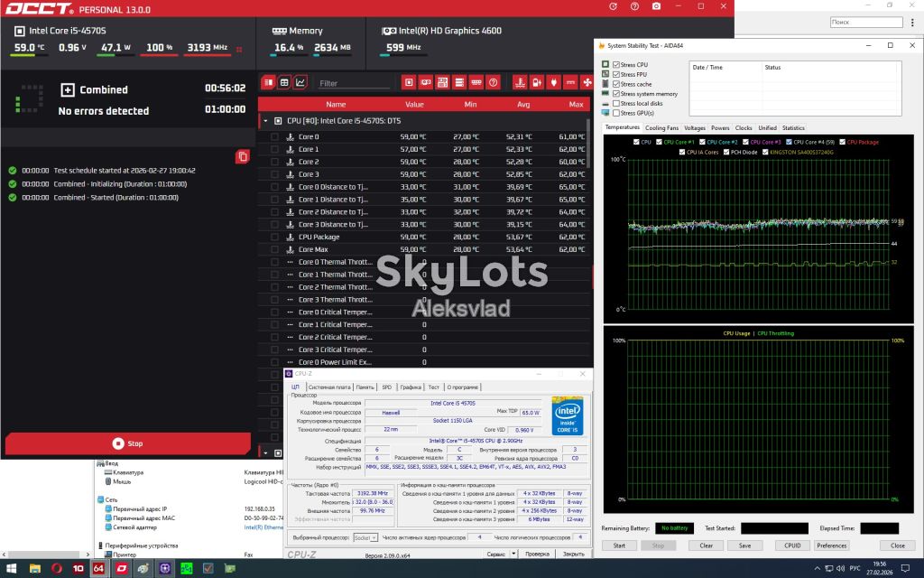Filter sensors by GPU card icon
This screenshot has height=578, width=924.
click(426, 82)
